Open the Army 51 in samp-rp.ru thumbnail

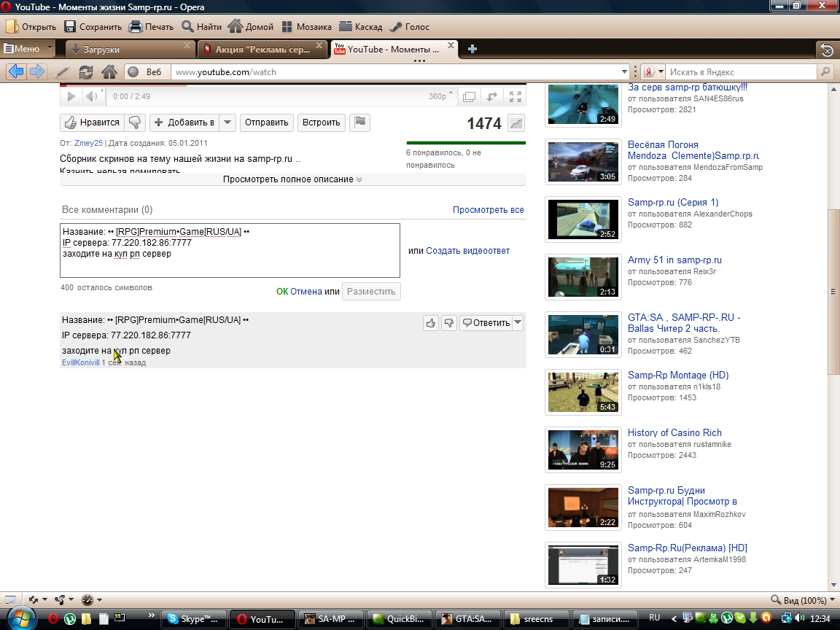click(583, 277)
